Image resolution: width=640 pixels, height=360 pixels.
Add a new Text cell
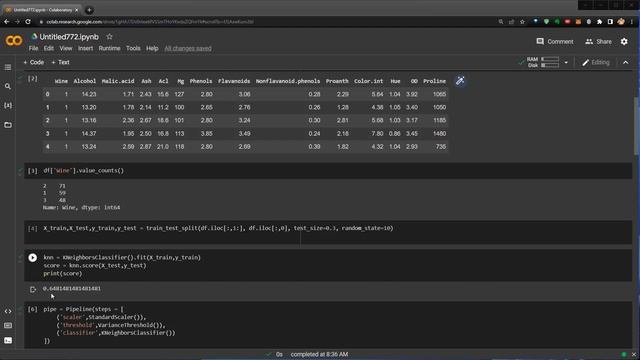(x=60, y=62)
